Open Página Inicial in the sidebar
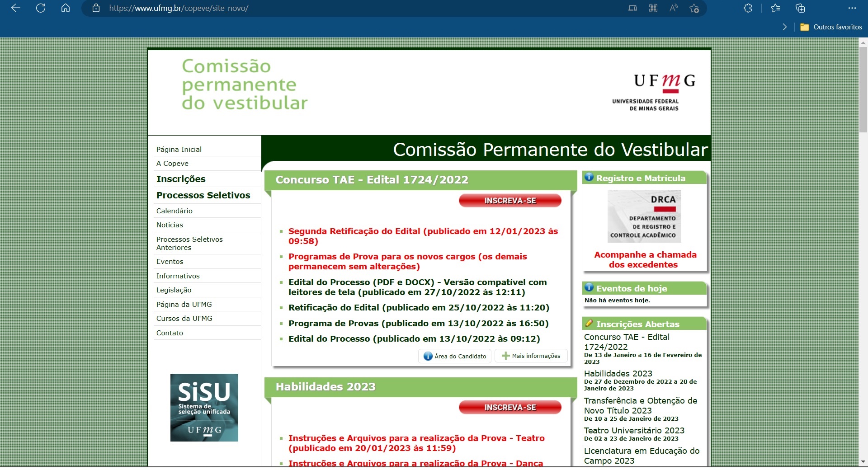This screenshot has width=868, height=470. click(179, 150)
